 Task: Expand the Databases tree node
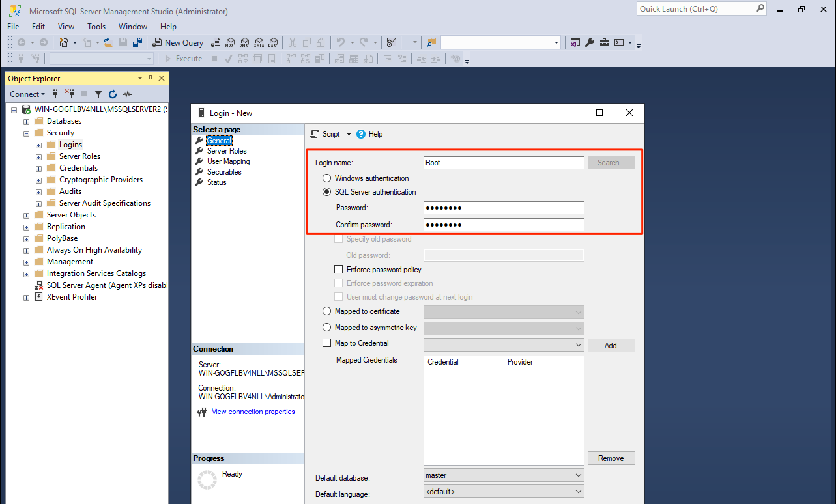coord(26,122)
